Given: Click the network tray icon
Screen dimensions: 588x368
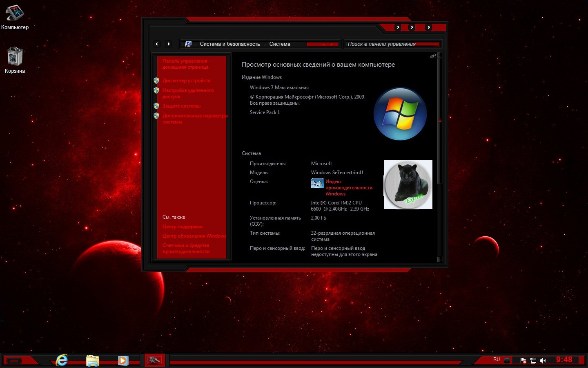Looking at the screenshot, I should point(533,360).
